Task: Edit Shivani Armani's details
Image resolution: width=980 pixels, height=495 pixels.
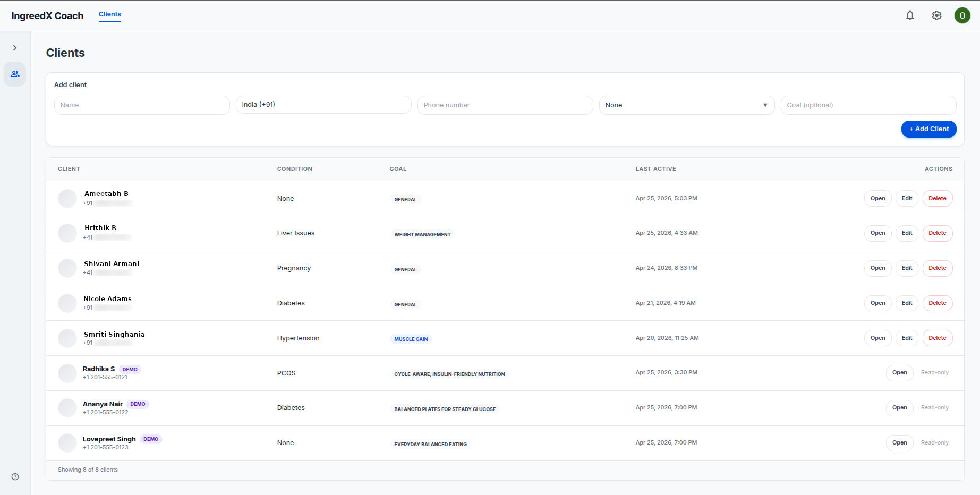Action: click(907, 268)
